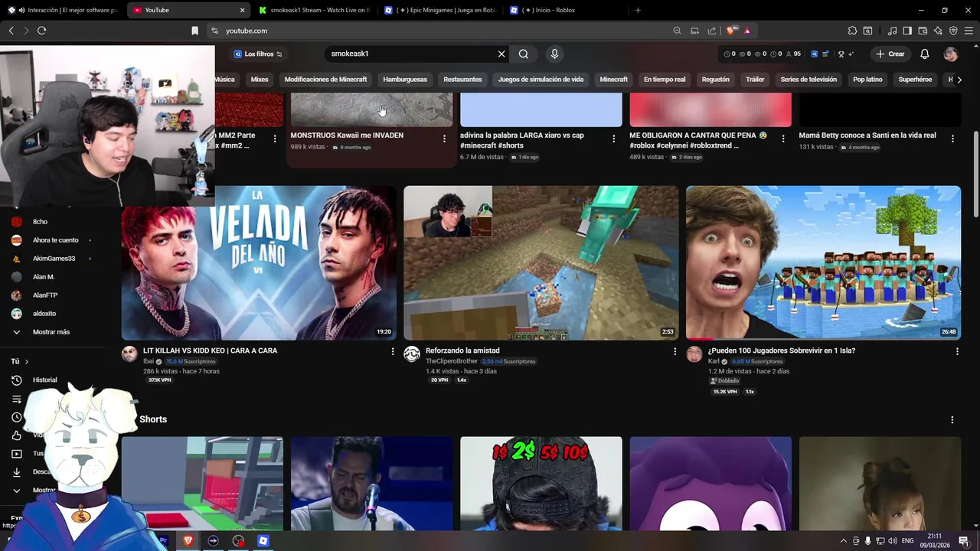This screenshot has width=980, height=551.
Task: Select the Modificaciones de Minecraft chip
Action: [325, 80]
